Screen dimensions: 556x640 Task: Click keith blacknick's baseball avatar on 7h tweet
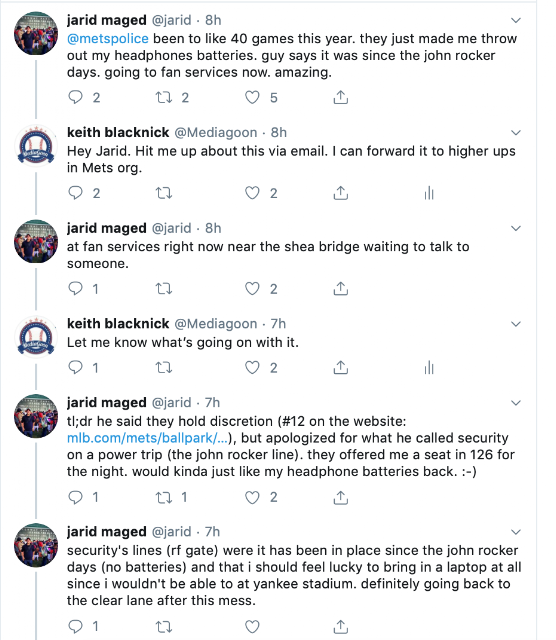tap(36, 337)
